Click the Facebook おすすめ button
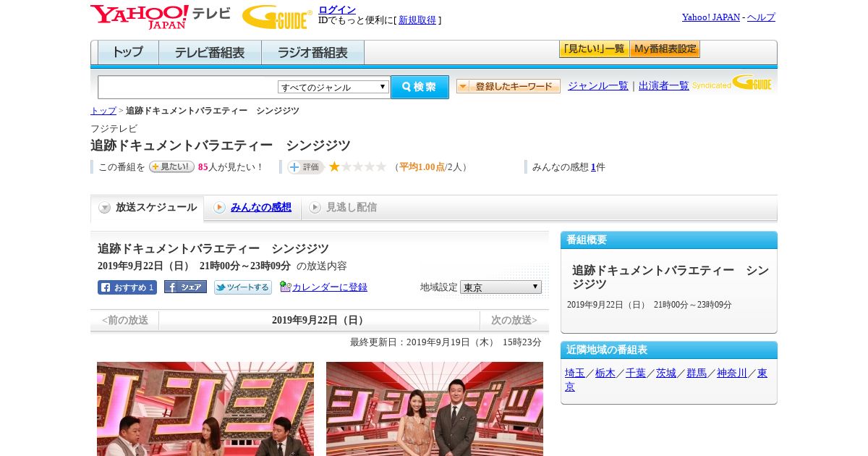868x456 pixels. (127, 287)
